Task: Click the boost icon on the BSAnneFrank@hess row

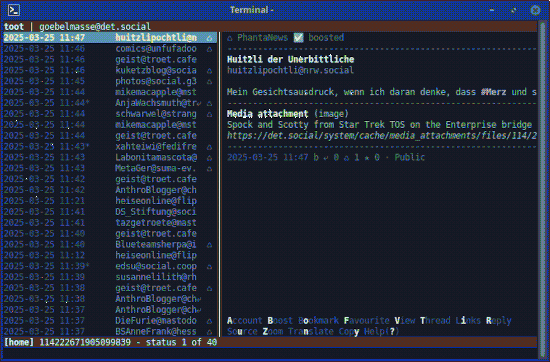Action: 209,331
